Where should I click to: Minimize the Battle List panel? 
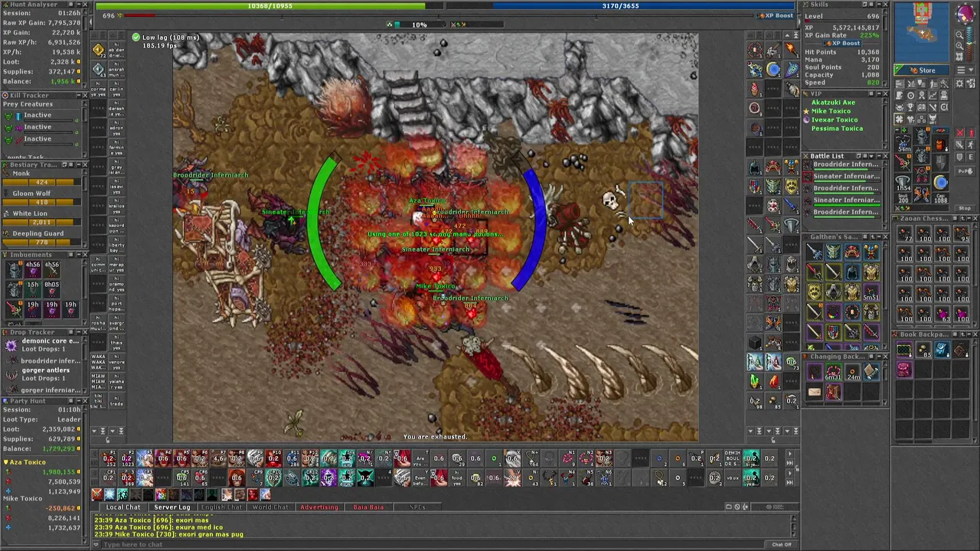[879, 156]
